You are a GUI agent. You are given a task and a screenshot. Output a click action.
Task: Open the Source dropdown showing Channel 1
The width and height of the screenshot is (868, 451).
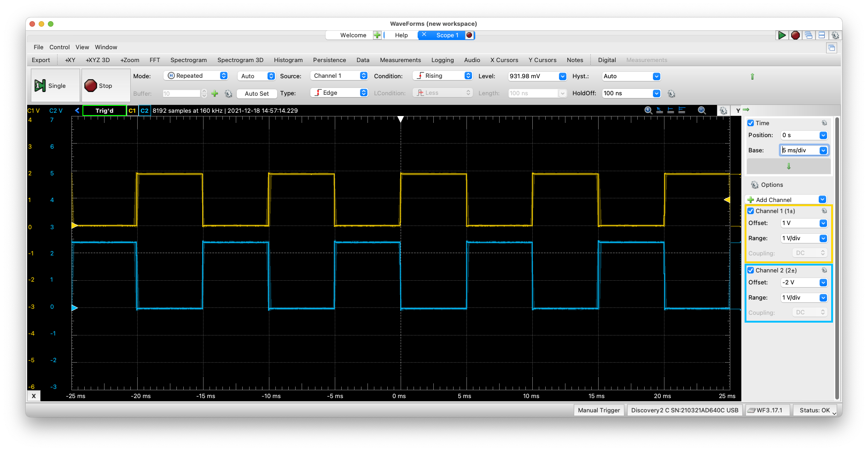[x=339, y=76]
